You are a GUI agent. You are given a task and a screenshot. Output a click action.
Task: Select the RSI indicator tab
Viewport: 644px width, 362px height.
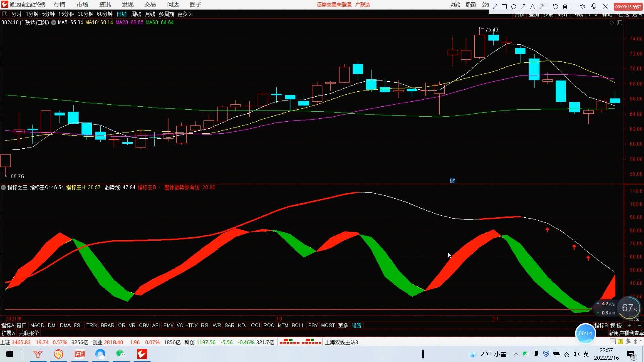pos(205,325)
